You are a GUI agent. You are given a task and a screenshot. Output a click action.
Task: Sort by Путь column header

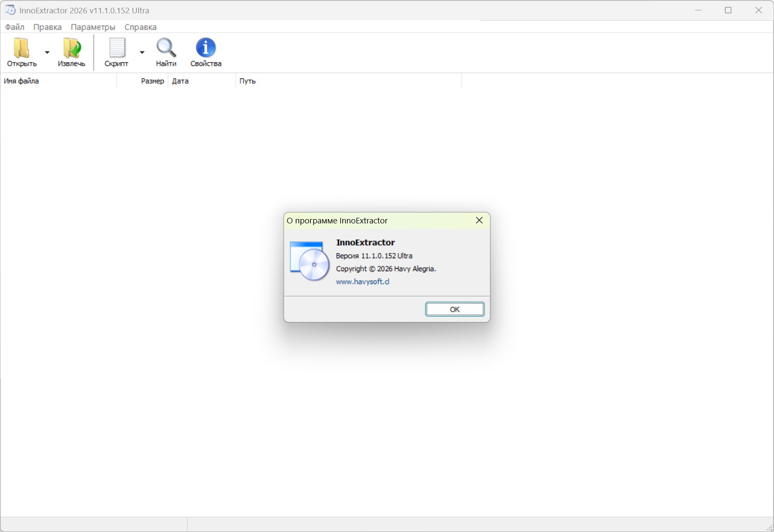coord(349,81)
